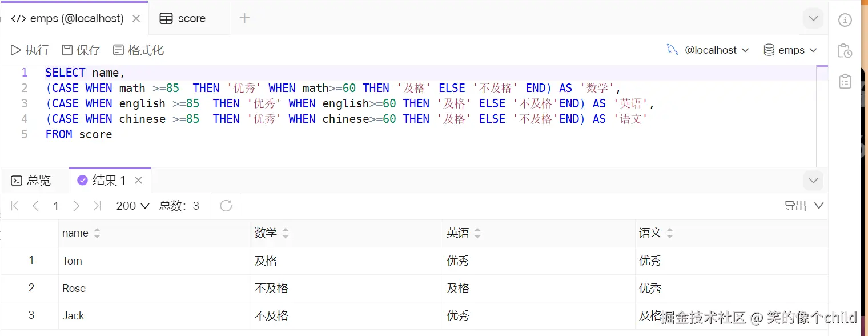Click the chinese CASE line in editor
The image size is (868, 336).
[346, 119]
